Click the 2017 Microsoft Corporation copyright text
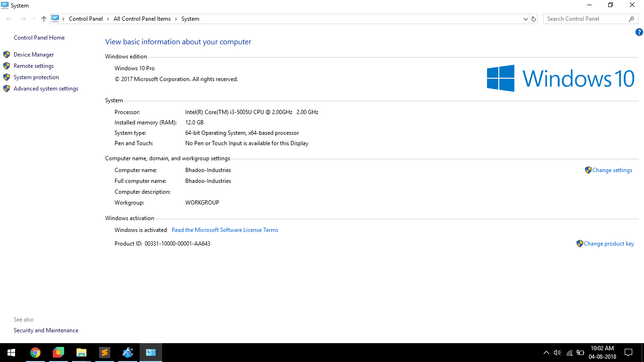The image size is (644, 362). pos(176,79)
